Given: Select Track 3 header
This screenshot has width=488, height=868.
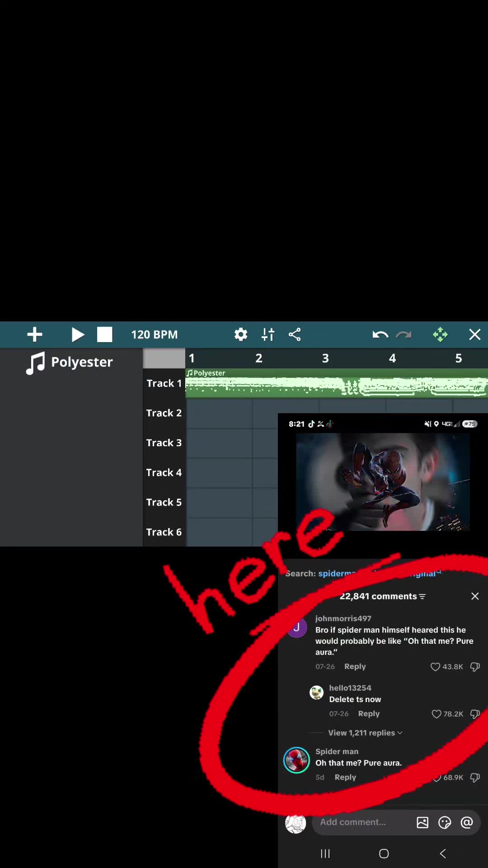Looking at the screenshot, I should tap(164, 443).
